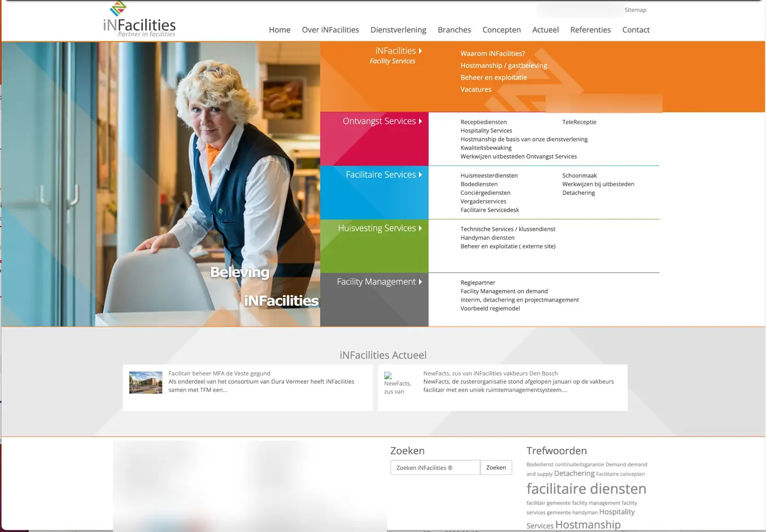Open the Werkwijzen bij uitbesteden link

pyautogui.click(x=598, y=184)
